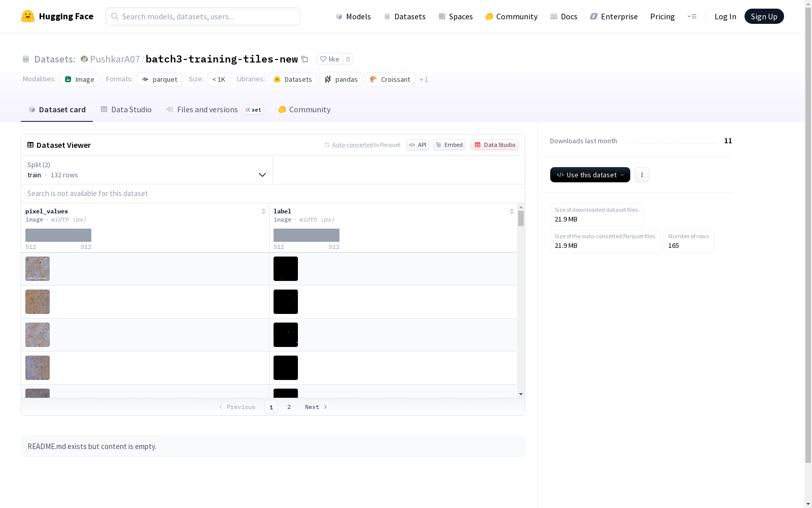Open the more navigation menu icon
This screenshot has width=812, height=508.
[692, 16]
